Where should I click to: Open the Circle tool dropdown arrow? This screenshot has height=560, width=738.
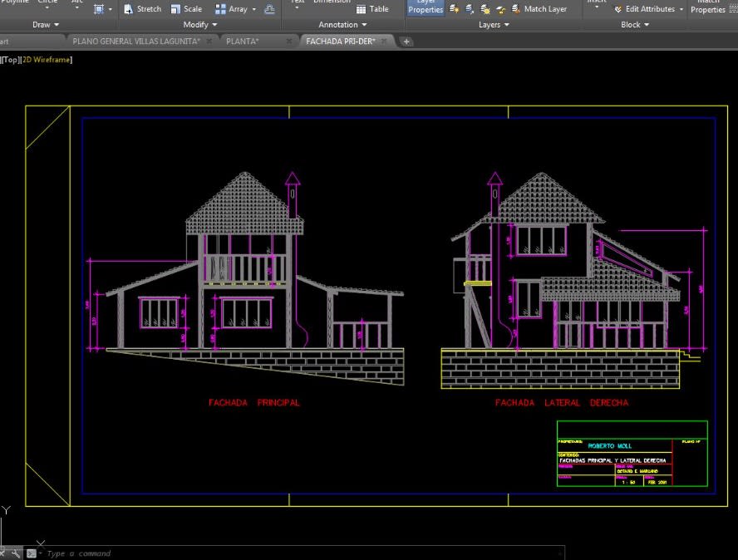tap(47, 7)
